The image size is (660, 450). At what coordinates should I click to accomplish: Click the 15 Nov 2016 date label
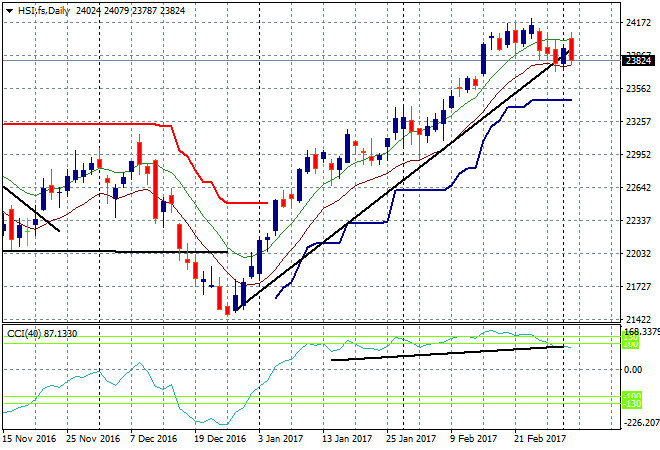click(x=29, y=439)
